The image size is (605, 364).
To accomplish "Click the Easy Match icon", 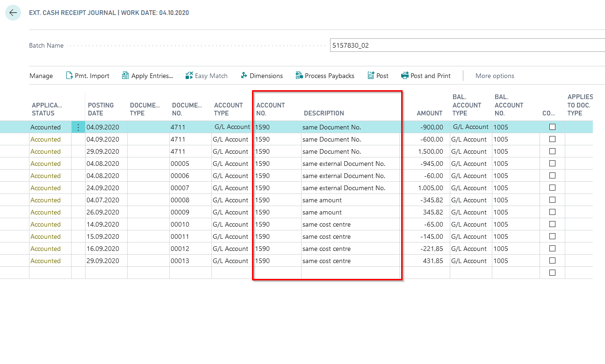I will click(x=189, y=76).
